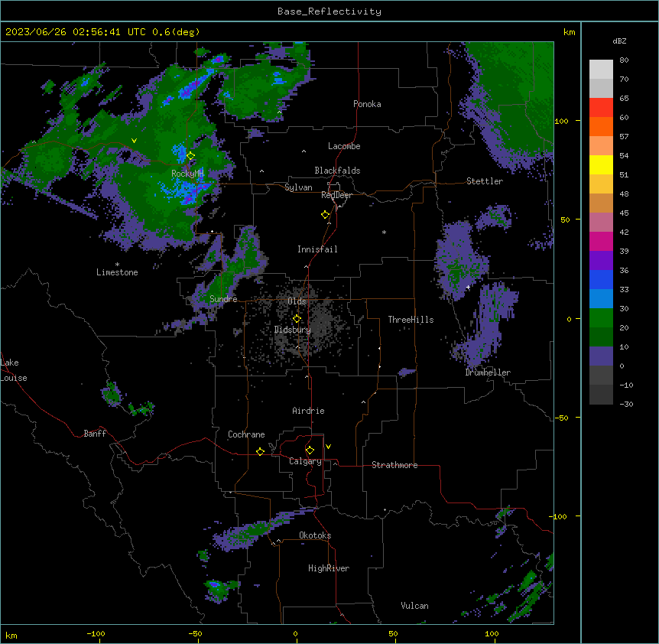Click the yellow diamond marker between Olds and Didsbury
Screen dimensions: 659x644
tap(297, 318)
